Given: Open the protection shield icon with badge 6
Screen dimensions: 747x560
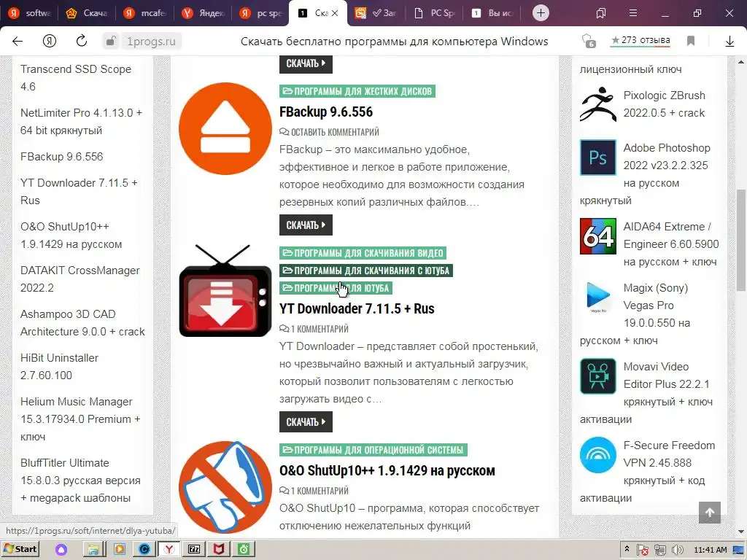Looking at the screenshot, I should tap(589, 41).
